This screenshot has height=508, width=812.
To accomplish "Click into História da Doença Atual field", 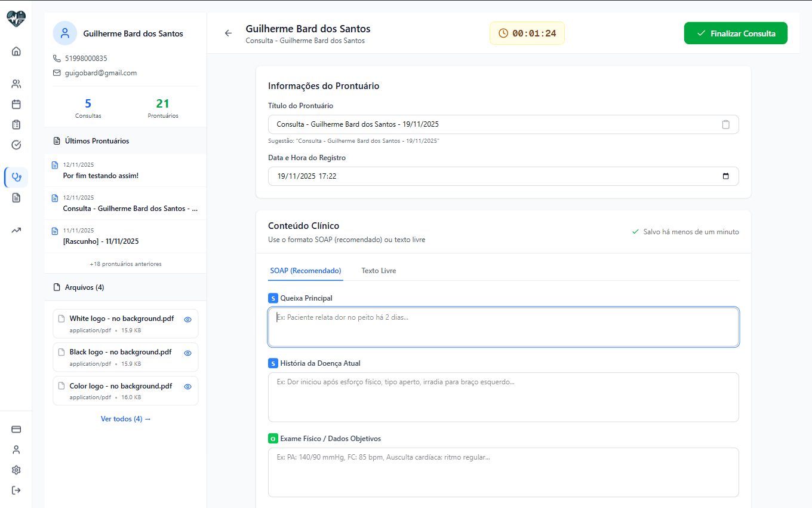I will [503, 397].
